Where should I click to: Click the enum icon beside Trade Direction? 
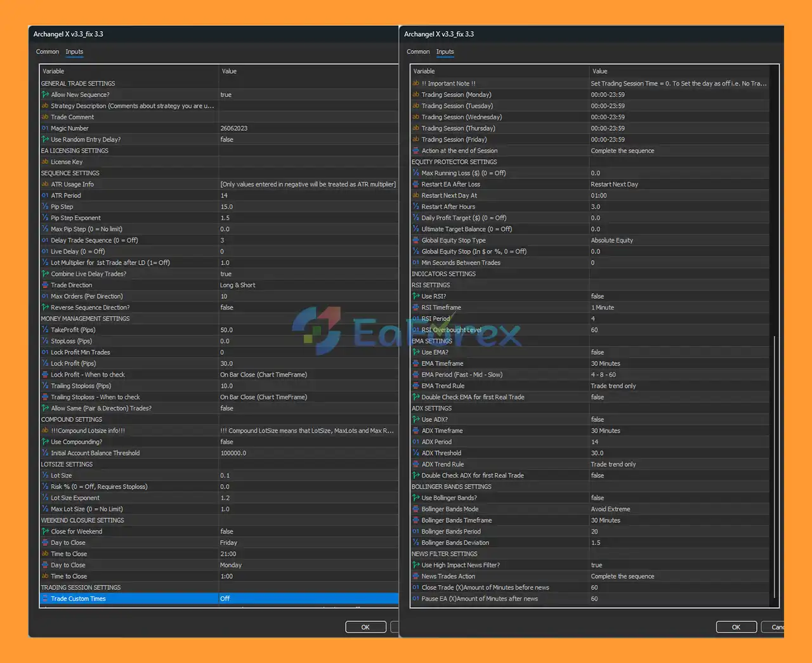(45, 285)
